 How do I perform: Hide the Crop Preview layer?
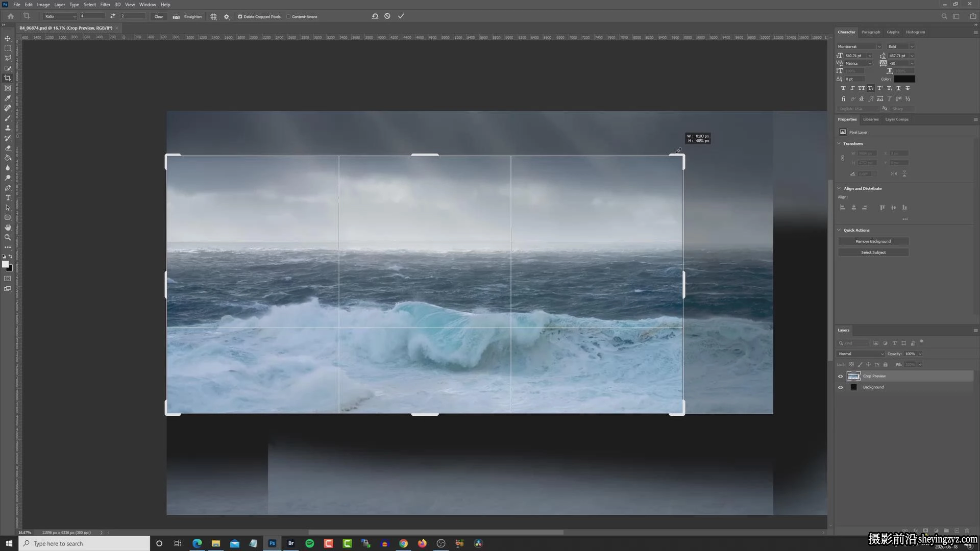coord(840,377)
